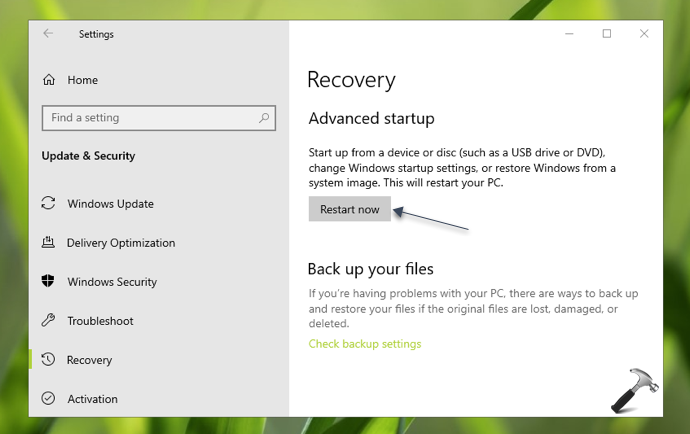Open Windows Update settings
The image size is (690, 434).
[x=110, y=204]
